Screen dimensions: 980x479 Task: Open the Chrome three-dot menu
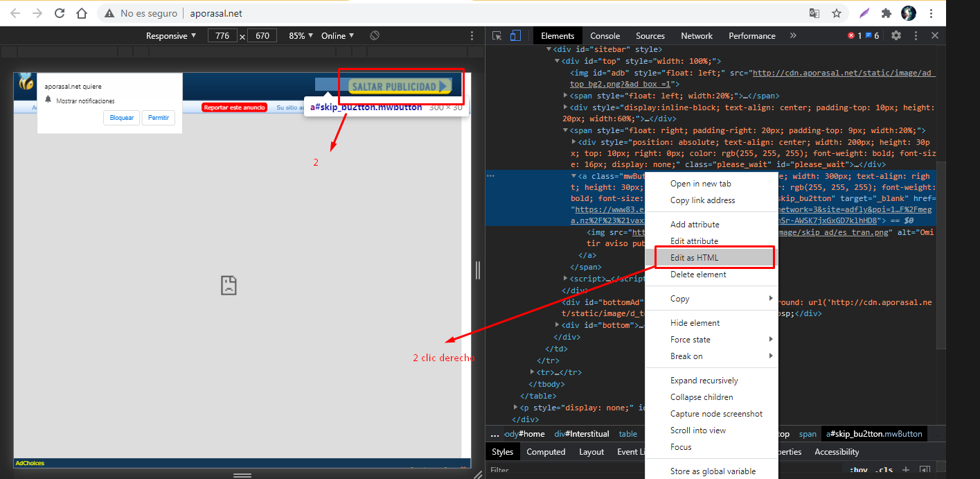tap(930, 13)
